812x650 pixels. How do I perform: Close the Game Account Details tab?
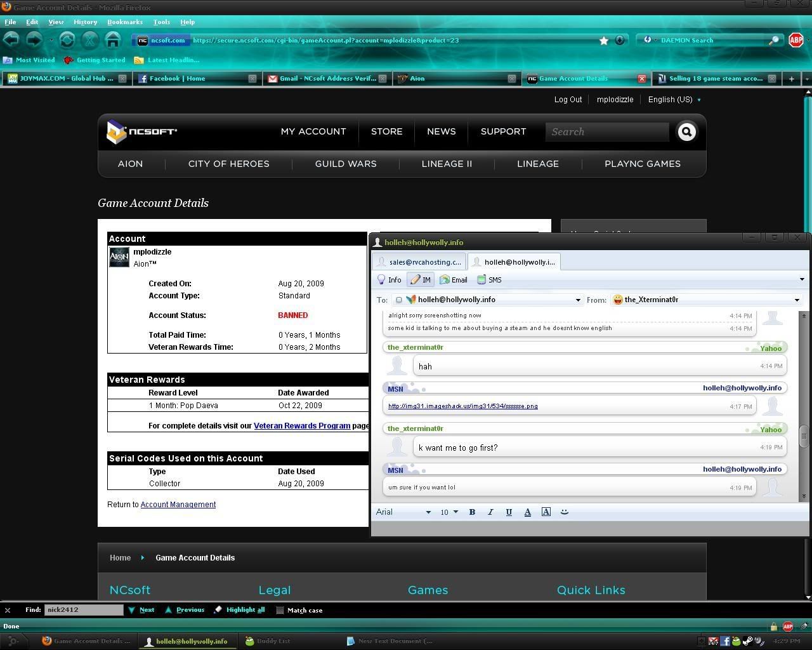point(642,79)
